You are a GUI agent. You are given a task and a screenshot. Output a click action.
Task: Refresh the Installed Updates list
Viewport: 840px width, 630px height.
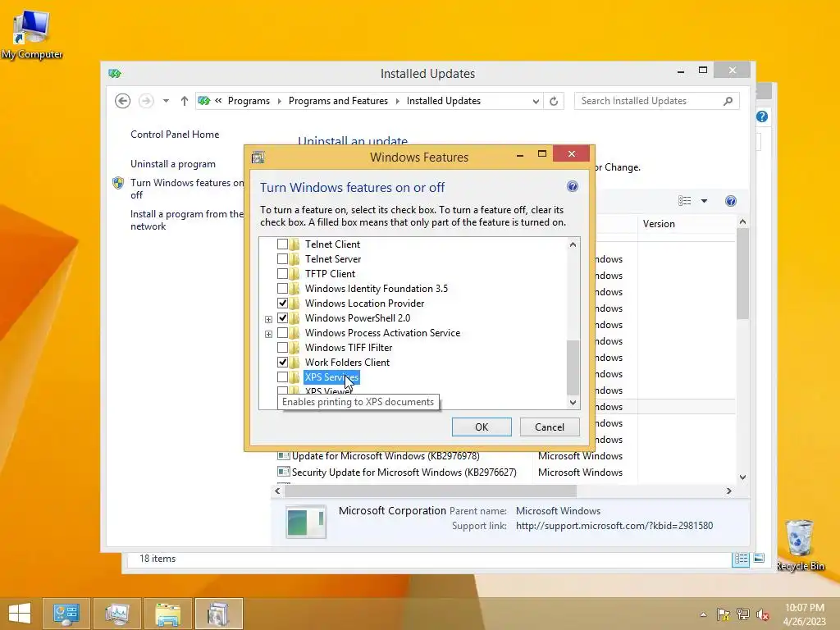point(554,101)
